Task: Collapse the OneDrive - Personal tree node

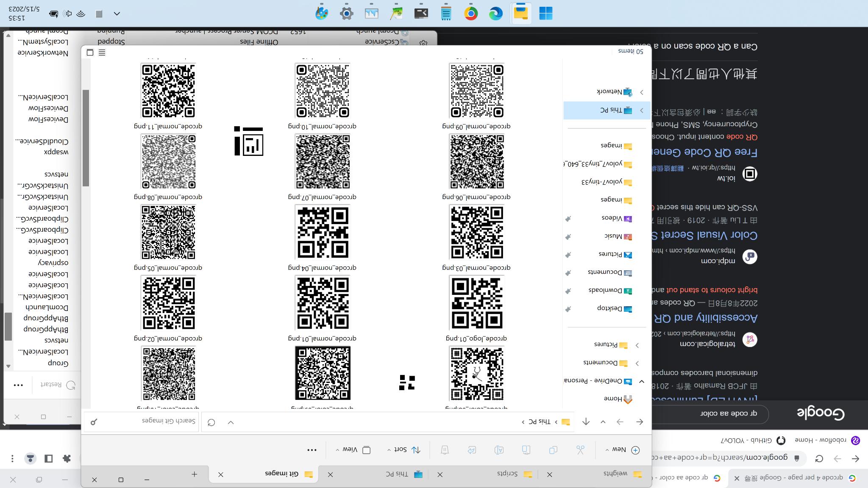Action: [x=641, y=381]
